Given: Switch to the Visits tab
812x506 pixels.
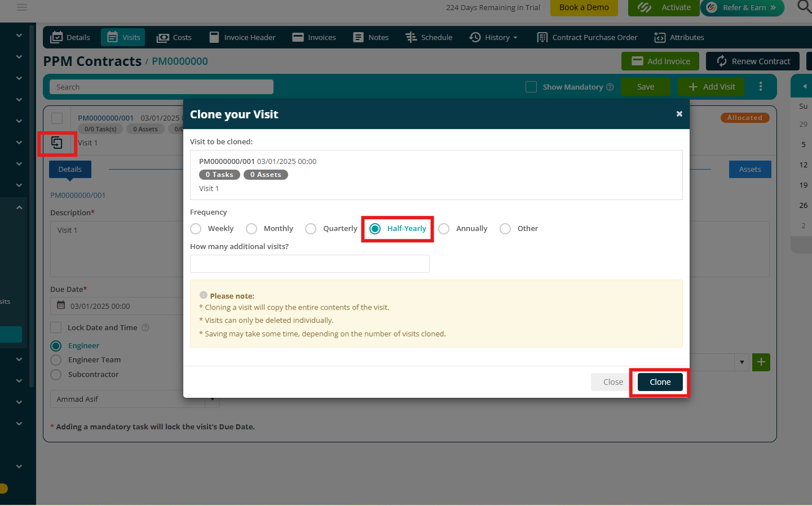Looking at the screenshot, I should [x=123, y=37].
